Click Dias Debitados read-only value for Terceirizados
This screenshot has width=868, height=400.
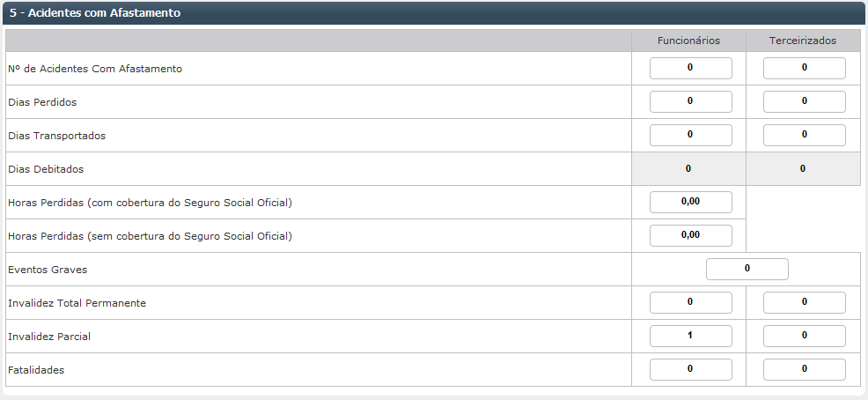[803, 169]
